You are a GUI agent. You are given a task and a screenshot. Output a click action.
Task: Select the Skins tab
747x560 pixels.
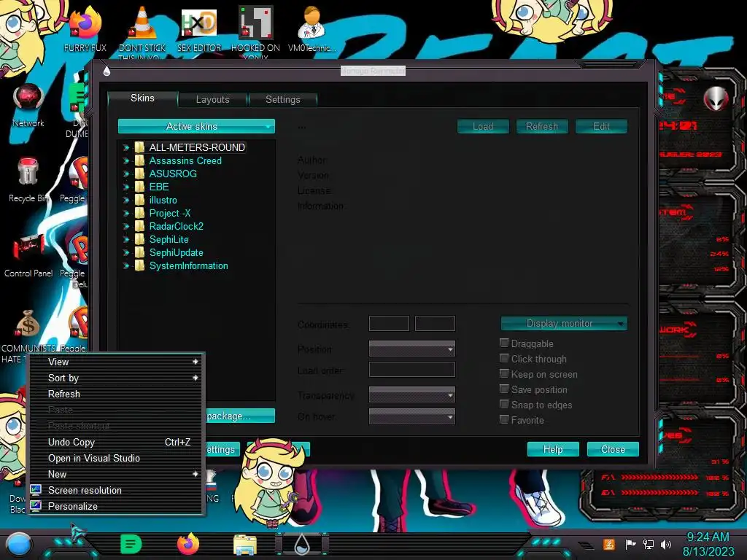click(142, 98)
